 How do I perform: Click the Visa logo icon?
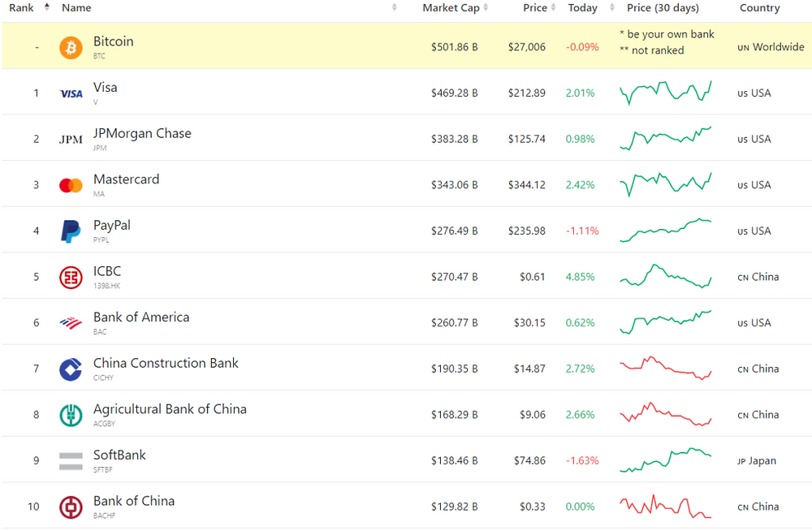click(71, 93)
